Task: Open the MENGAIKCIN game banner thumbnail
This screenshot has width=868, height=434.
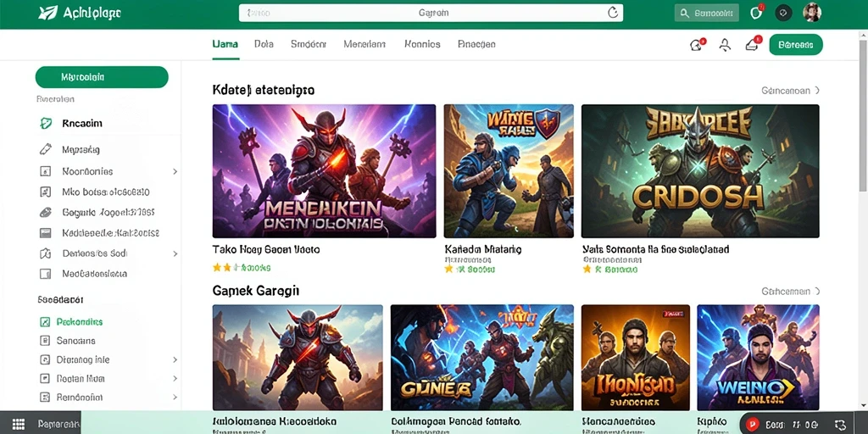Action: click(x=324, y=171)
